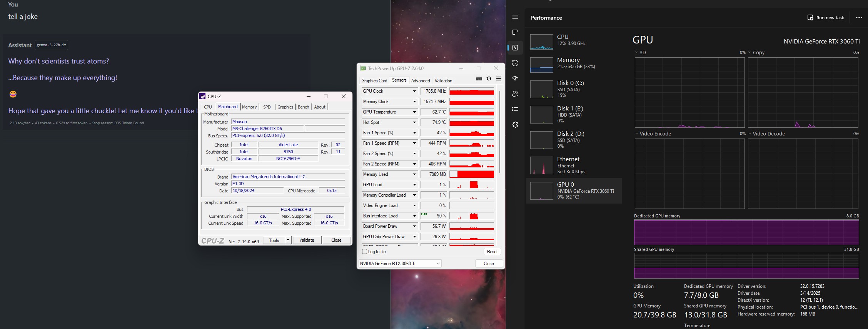
Task: Open the Services puzzle icon in Task Manager sidebar
Action: pyautogui.click(x=515, y=125)
